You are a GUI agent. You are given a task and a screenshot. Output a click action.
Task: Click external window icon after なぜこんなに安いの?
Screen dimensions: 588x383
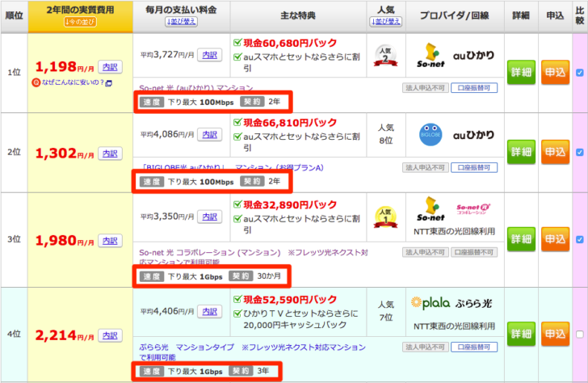tap(109, 83)
